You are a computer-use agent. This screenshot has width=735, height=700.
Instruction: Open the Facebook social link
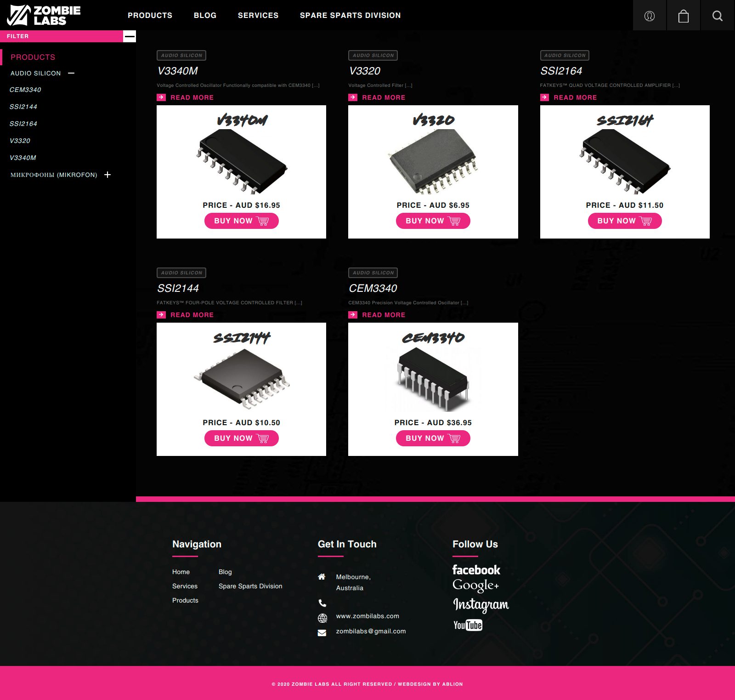(476, 570)
